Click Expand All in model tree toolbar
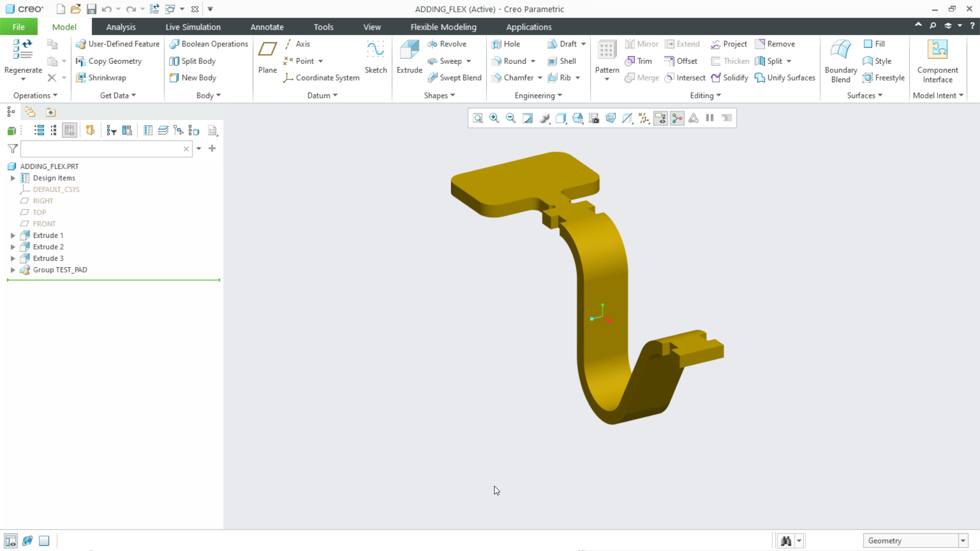This screenshot has width=980, height=551. [x=39, y=131]
